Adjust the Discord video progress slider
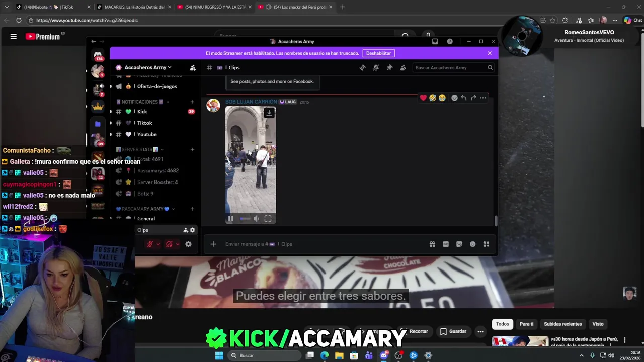The width and height of the screenshot is (644, 362). click(x=245, y=218)
